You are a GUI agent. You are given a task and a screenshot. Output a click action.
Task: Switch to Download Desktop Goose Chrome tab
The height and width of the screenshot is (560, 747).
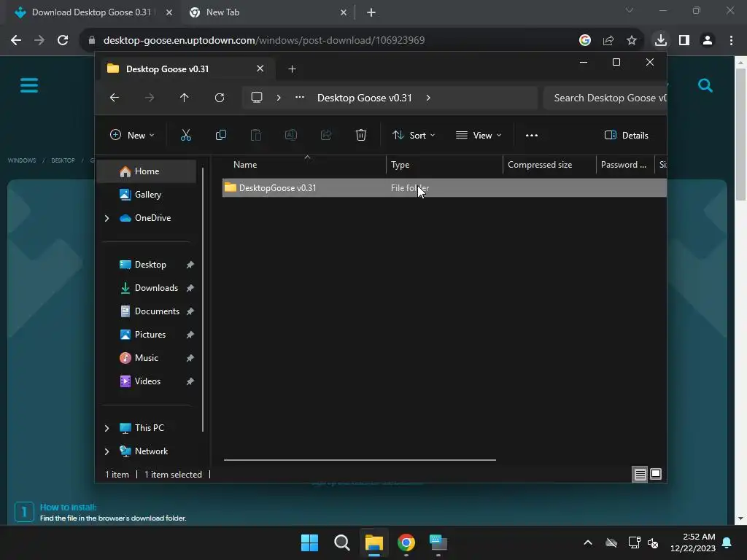point(93,12)
